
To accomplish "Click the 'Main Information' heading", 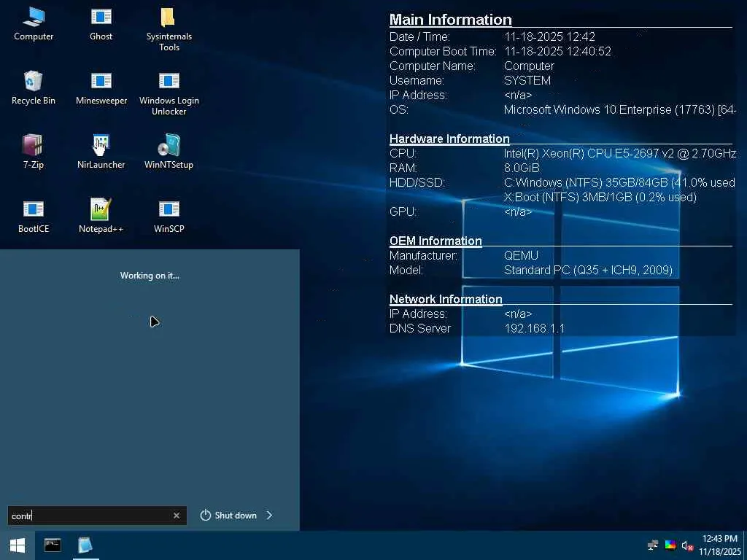I will [451, 20].
